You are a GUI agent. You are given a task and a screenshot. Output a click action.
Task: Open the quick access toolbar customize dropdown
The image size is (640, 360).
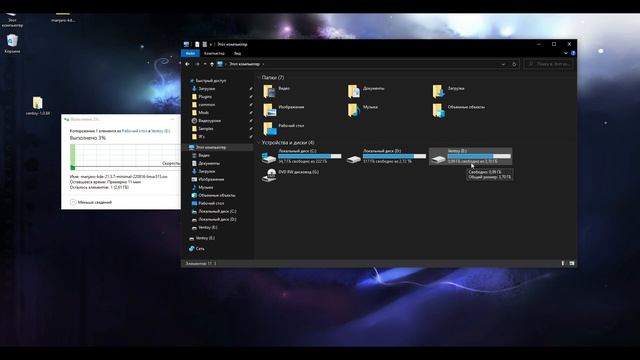(211, 44)
